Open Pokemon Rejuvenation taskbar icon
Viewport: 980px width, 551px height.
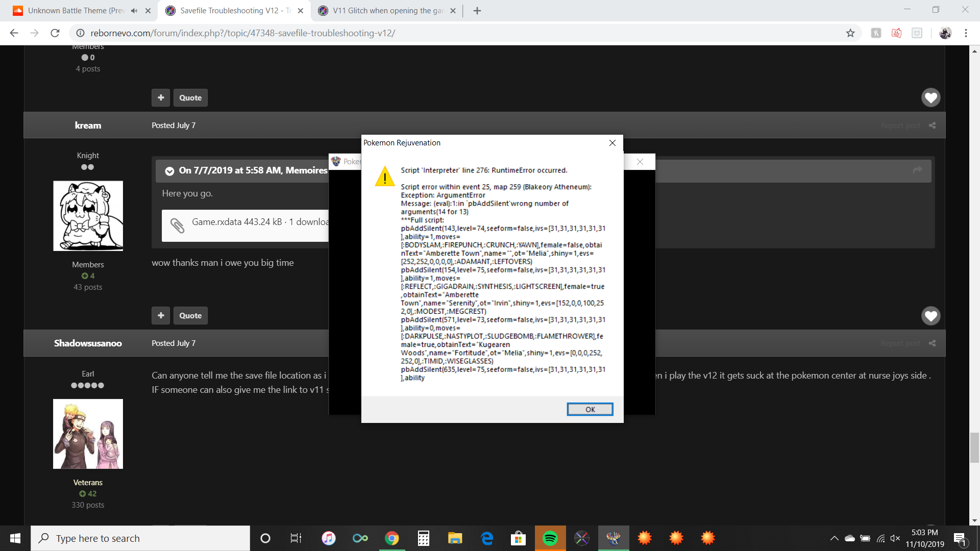[x=614, y=538]
